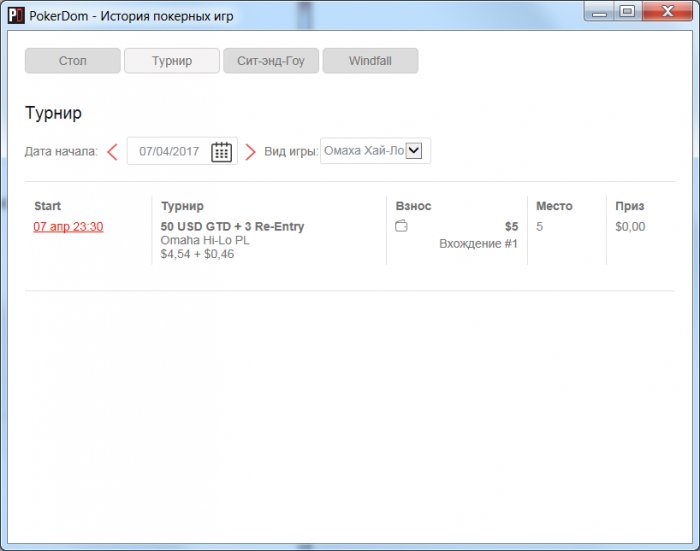The width and height of the screenshot is (700, 551).
Task: Close the PokerDom history window
Action: pos(668,11)
